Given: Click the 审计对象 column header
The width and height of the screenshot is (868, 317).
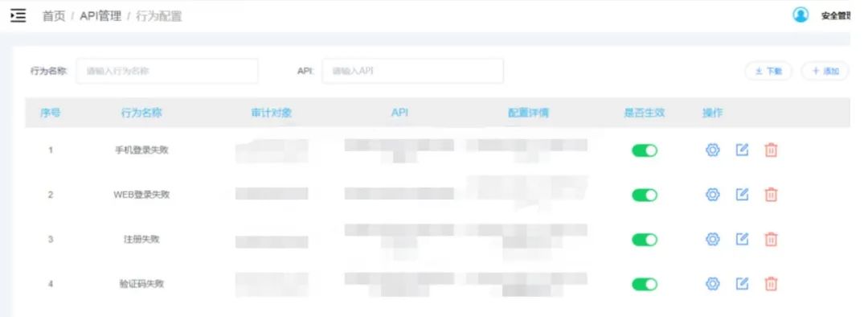Looking at the screenshot, I should coord(272,113).
